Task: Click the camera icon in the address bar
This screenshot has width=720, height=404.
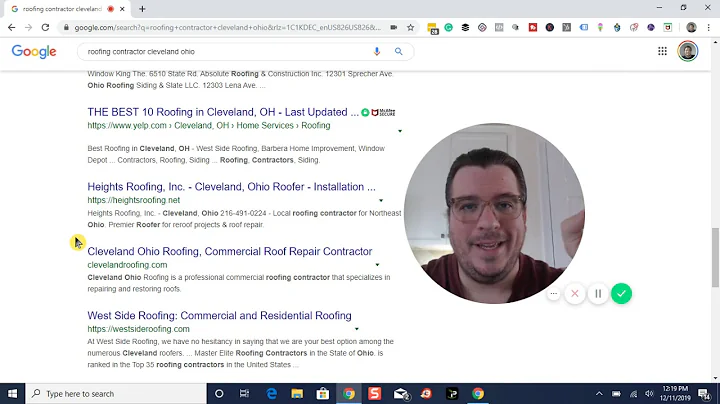Action: coord(394,28)
